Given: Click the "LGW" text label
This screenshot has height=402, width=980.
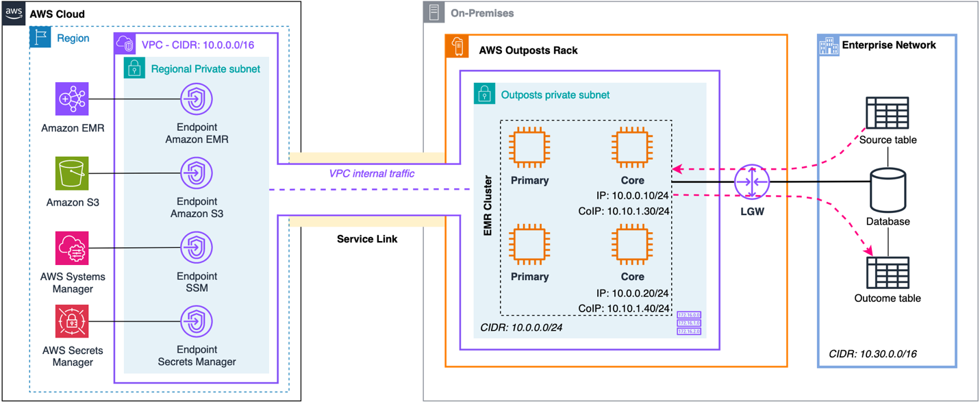Looking at the screenshot, I should tap(752, 212).
